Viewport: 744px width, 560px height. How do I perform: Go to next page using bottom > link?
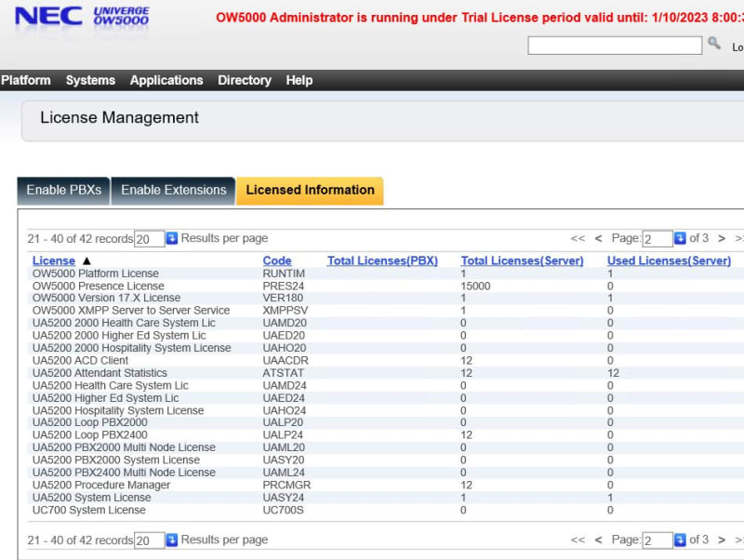pyautogui.click(x=722, y=540)
